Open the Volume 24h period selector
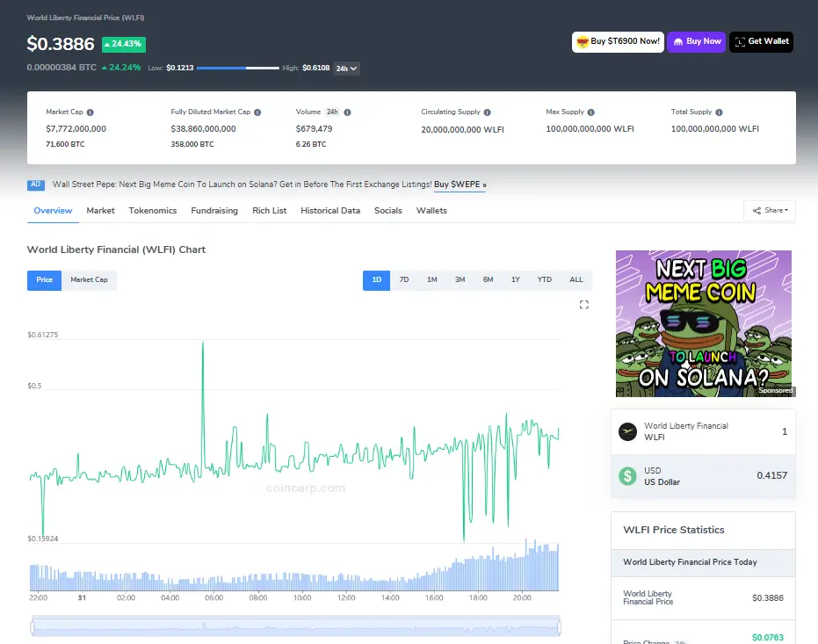 (332, 112)
